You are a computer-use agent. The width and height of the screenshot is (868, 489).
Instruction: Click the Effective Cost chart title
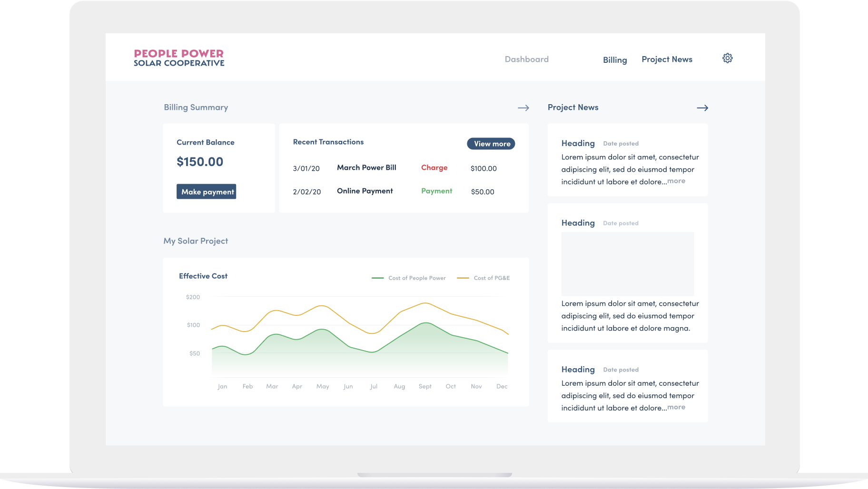pyautogui.click(x=203, y=276)
